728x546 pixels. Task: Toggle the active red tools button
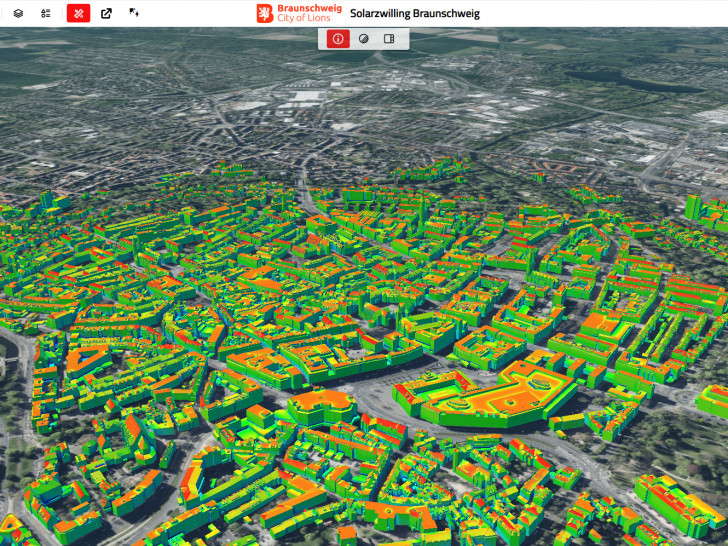(x=78, y=13)
